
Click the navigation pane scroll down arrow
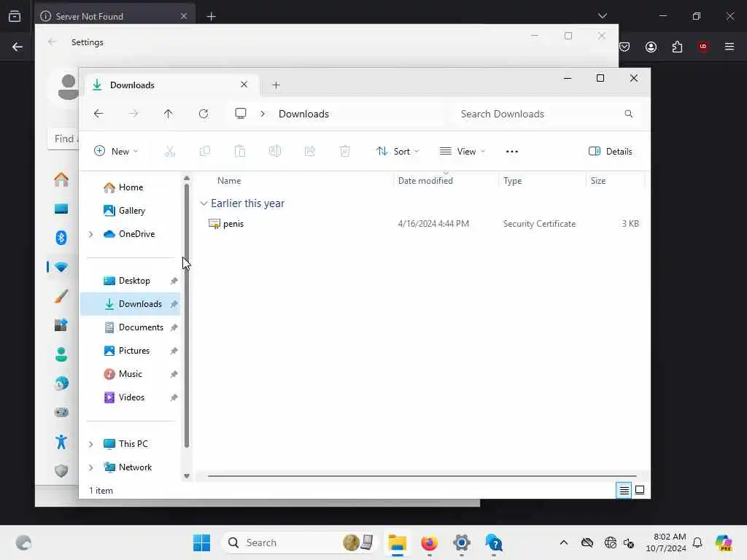187,475
